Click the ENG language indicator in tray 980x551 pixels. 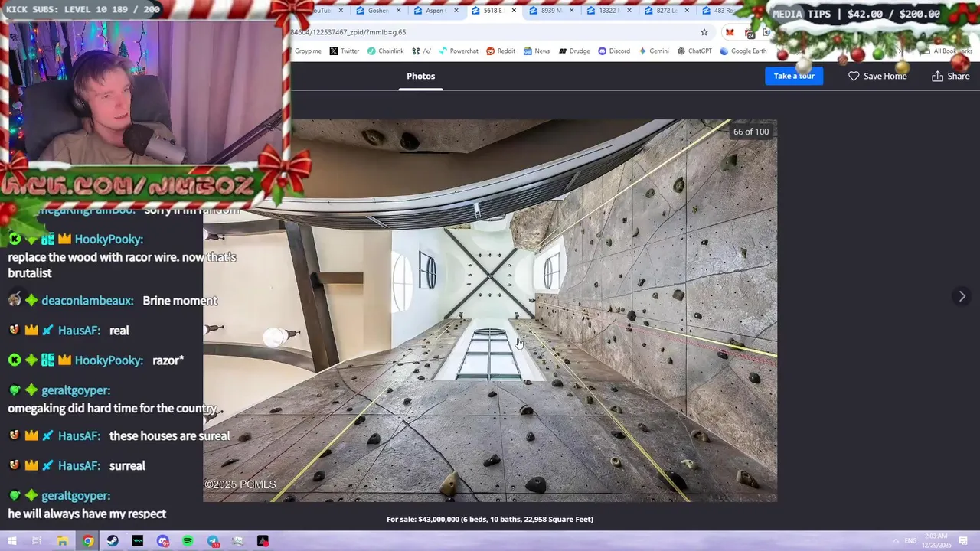910,541
